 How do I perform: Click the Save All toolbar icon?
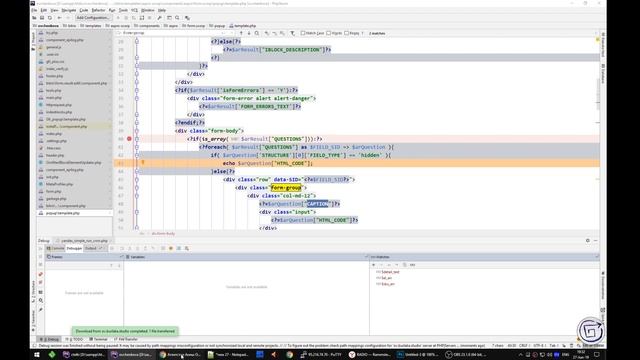coord(42,18)
